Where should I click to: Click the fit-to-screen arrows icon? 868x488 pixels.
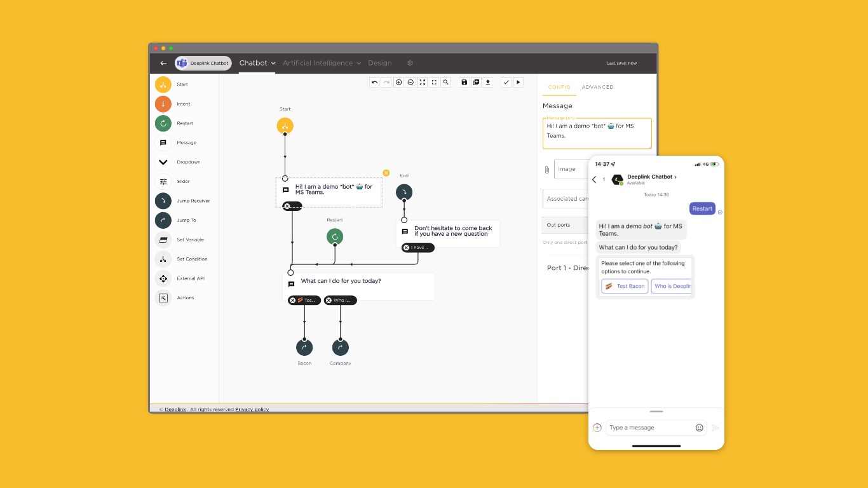tap(422, 82)
